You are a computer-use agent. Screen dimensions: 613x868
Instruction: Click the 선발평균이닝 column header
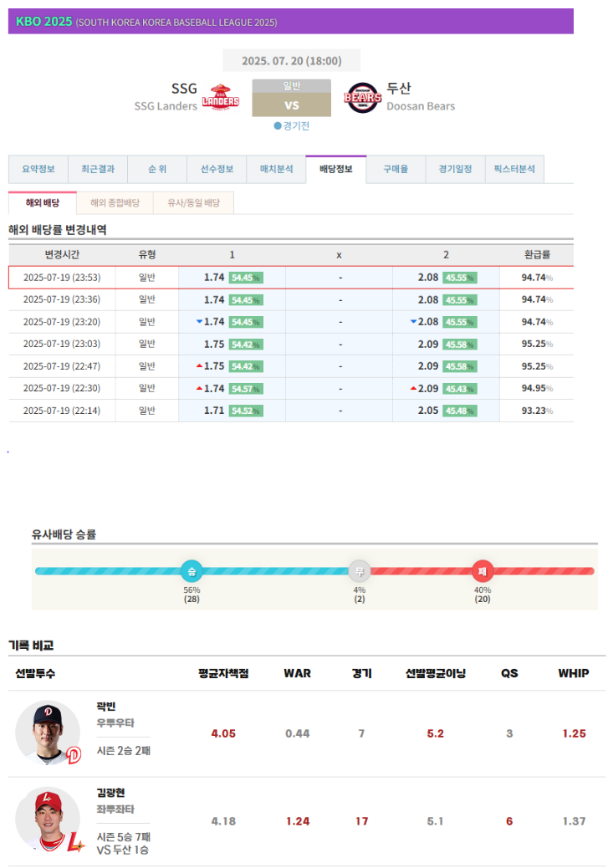(x=435, y=673)
